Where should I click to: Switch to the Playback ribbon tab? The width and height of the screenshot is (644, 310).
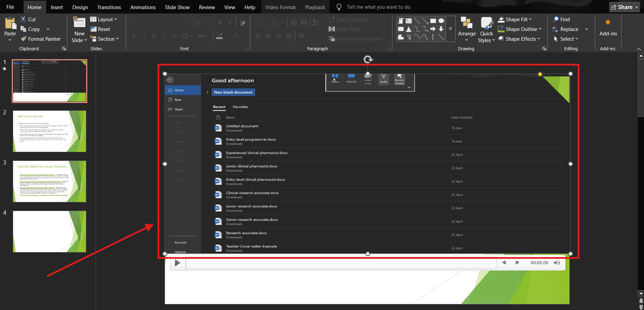(314, 7)
